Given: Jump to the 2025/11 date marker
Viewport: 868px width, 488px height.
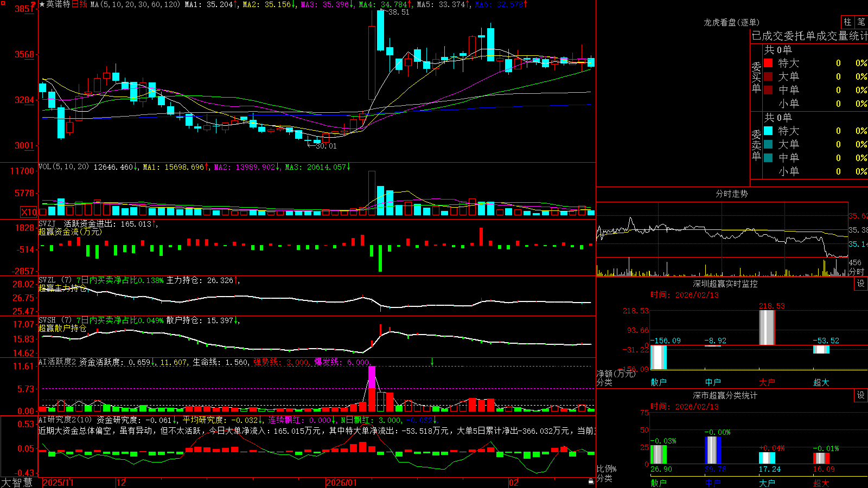Looking at the screenshot, I should [58, 483].
